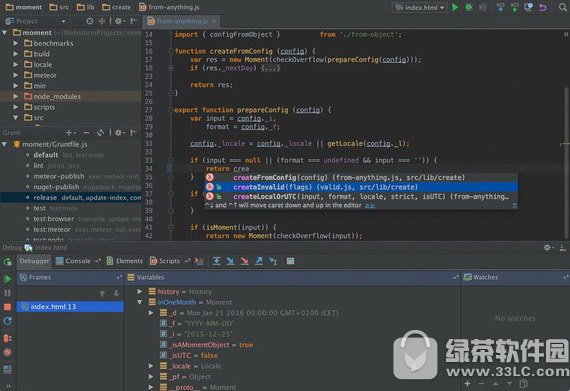Expand the history variable

click(140, 291)
